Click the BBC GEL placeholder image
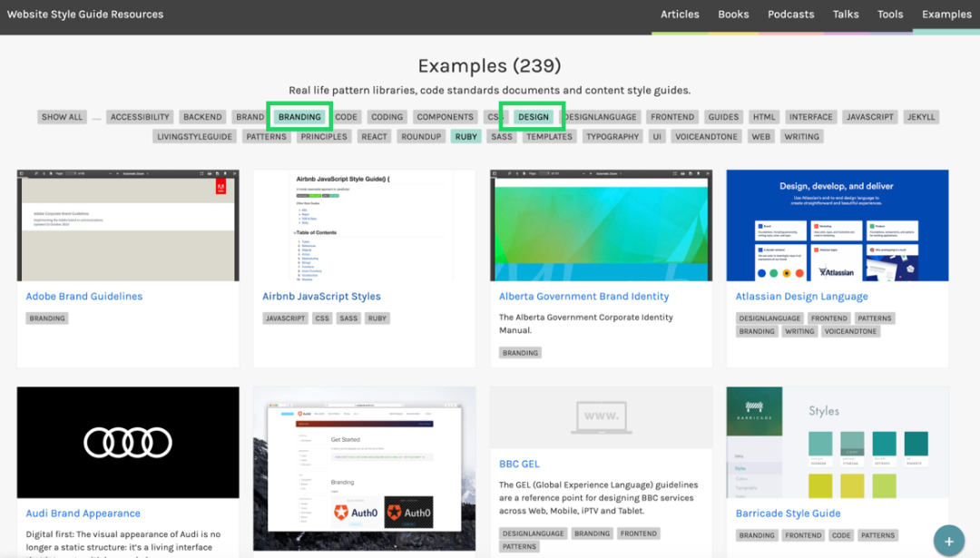Image resolution: width=980 pixels, height=558 pixels. (601, 417)
